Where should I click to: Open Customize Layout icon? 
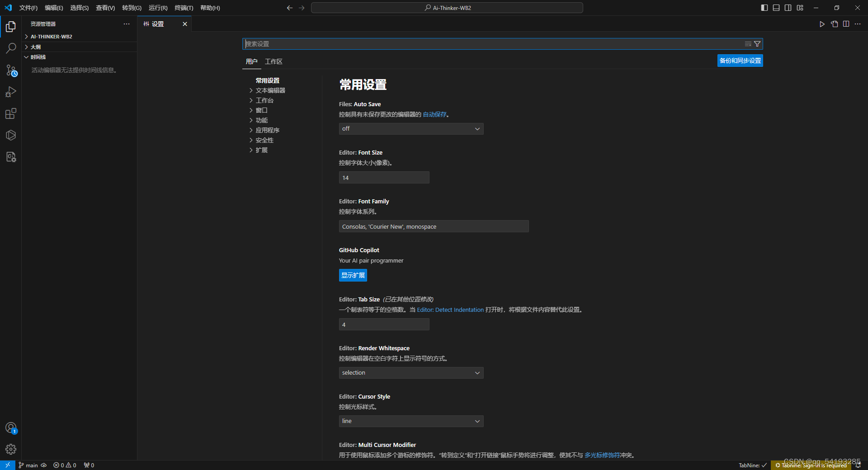point(800,8)
